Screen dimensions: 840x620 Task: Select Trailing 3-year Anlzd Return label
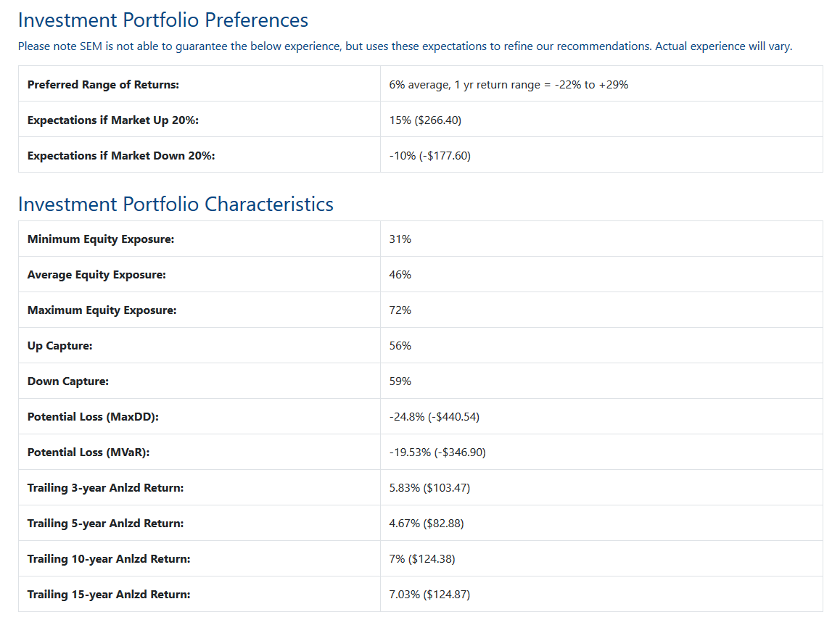pos(105,488)
